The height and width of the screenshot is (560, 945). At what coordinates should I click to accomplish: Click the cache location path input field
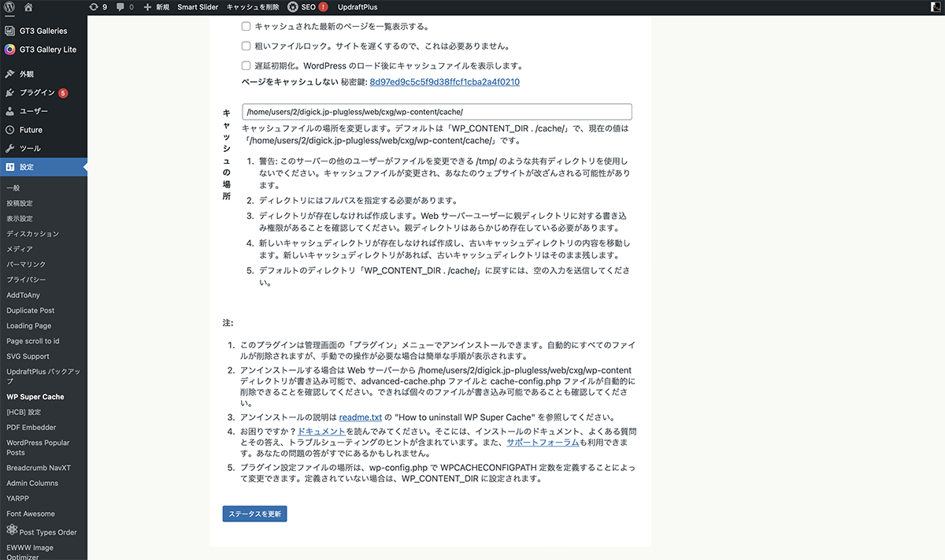click(x=436, y=112)
